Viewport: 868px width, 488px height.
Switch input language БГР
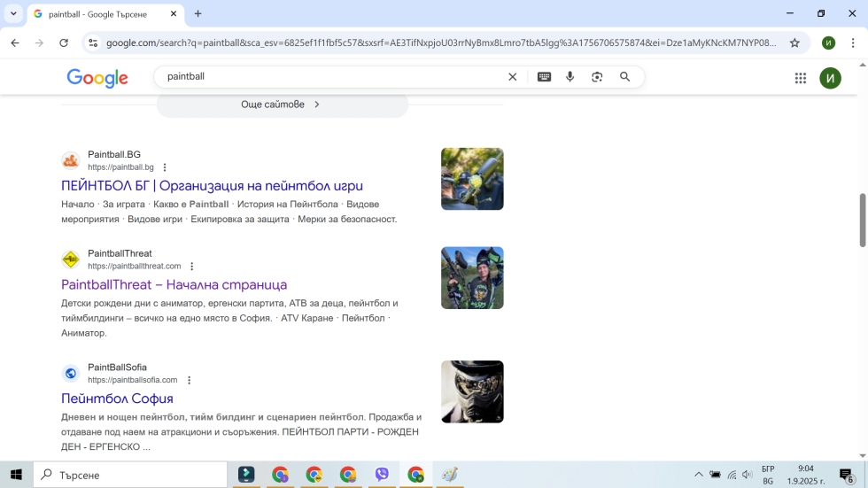click(768, 475)
